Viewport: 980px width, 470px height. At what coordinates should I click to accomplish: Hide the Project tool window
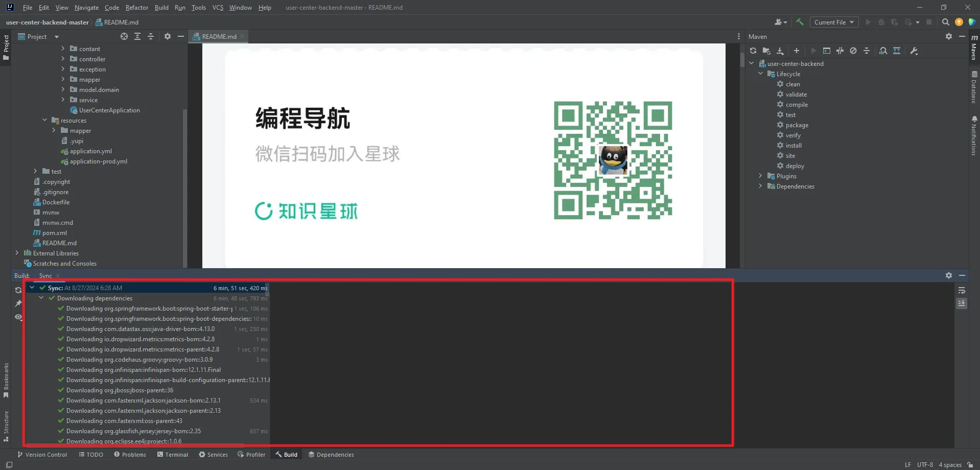(181, 36)
